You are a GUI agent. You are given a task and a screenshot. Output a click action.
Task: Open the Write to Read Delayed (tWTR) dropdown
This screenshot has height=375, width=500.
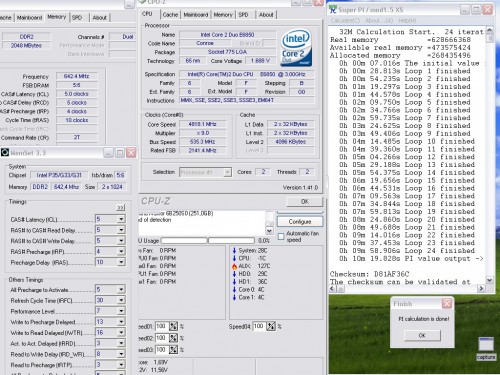tap(121, 333)
